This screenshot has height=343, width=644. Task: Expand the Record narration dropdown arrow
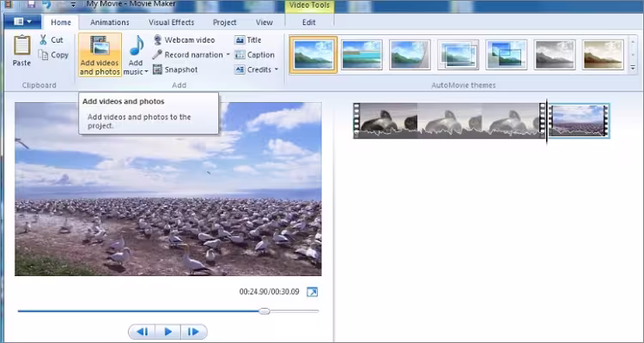click(x=228, y=55)
